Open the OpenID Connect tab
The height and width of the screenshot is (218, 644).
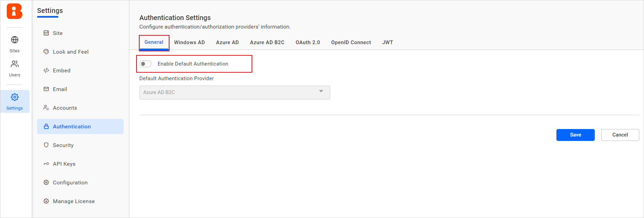click(x=351, y=42)
